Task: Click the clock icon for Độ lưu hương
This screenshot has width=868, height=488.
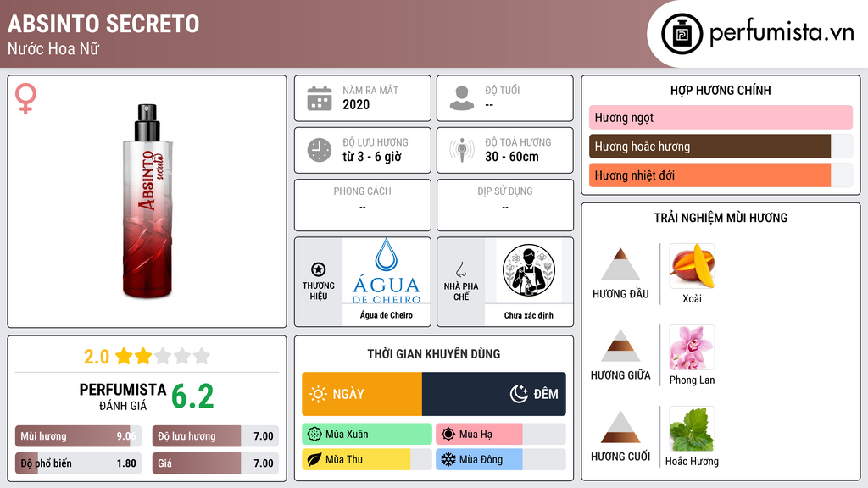Action: (x=320, y=150)
